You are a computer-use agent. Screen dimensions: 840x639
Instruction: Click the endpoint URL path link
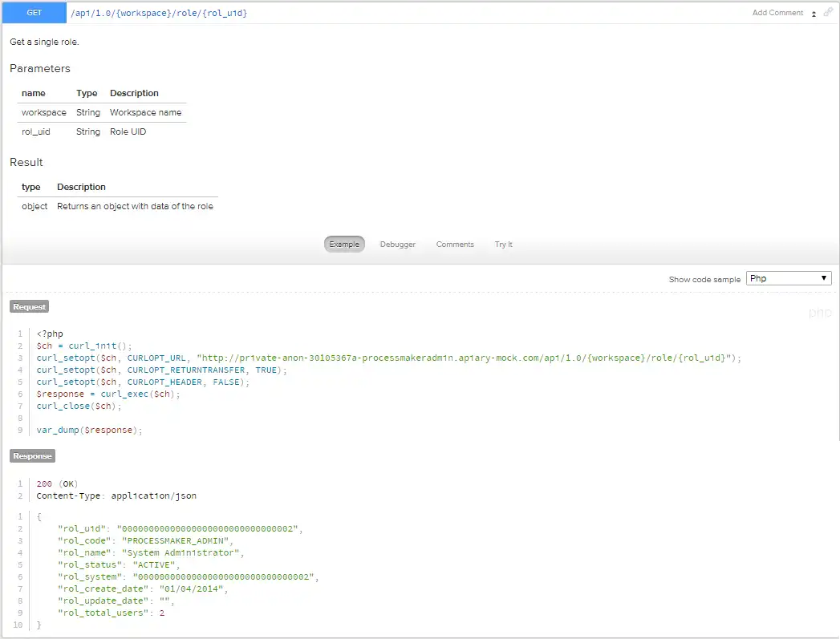[157, 13]
